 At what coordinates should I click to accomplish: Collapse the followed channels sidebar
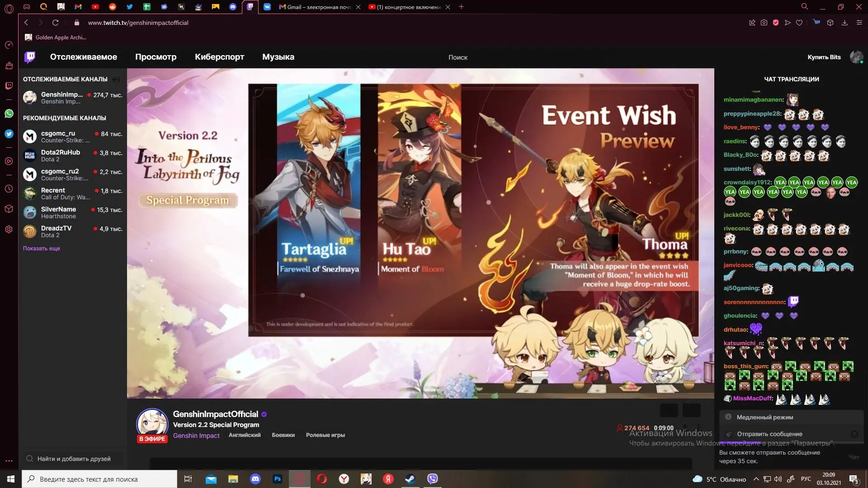coord(116,80)
